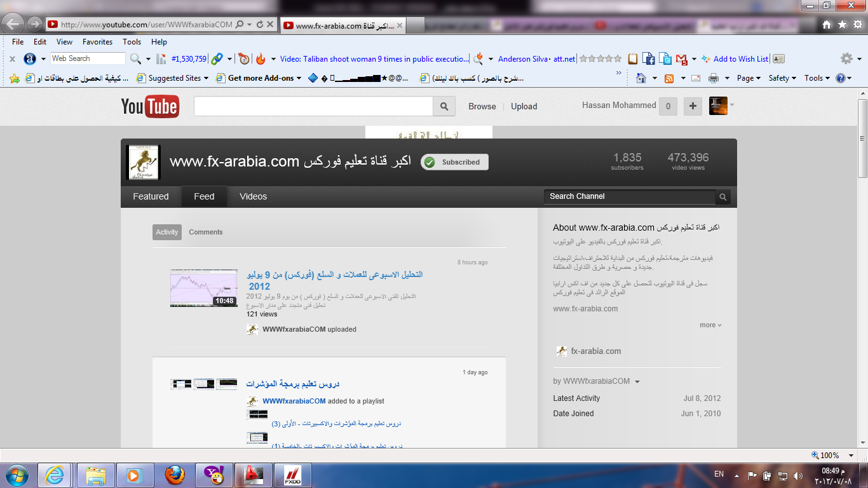Viewport: 868px width, 488px height.
Task: Open the 10:48 video thumbnail
Action: (203, 288)
